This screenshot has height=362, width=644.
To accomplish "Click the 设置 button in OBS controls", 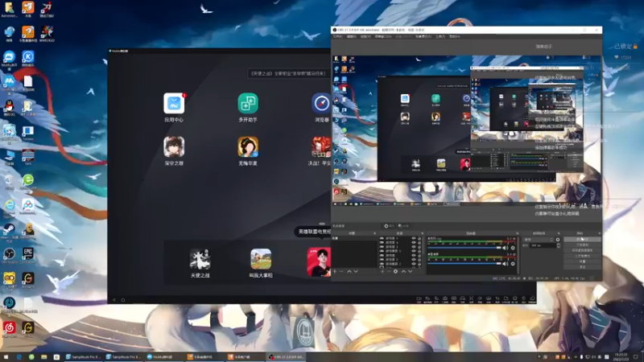I will (582, 261).
